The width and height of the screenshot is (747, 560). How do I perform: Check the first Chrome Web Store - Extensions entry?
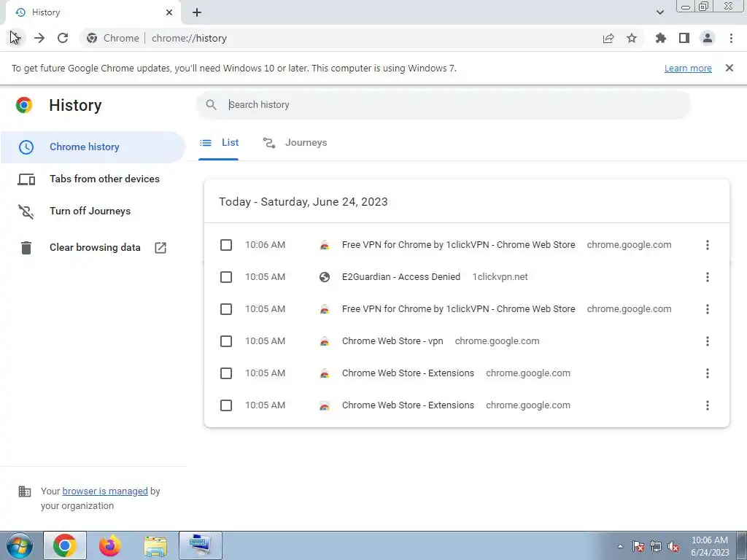pos(226,373)
